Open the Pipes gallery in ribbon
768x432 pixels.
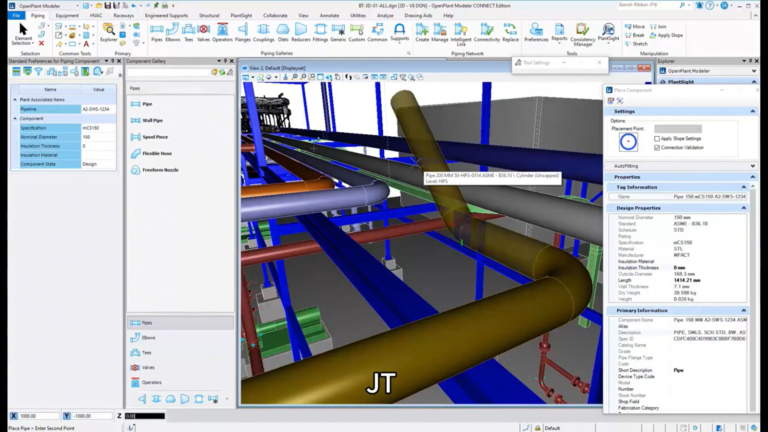pyautogui.click(x=157, y=33)
